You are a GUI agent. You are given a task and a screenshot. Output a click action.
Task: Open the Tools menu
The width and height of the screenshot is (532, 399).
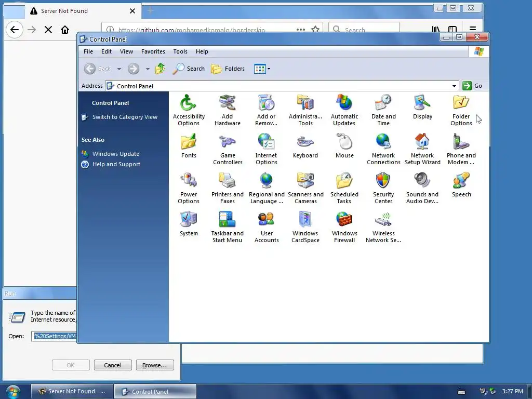click(180, 51)
